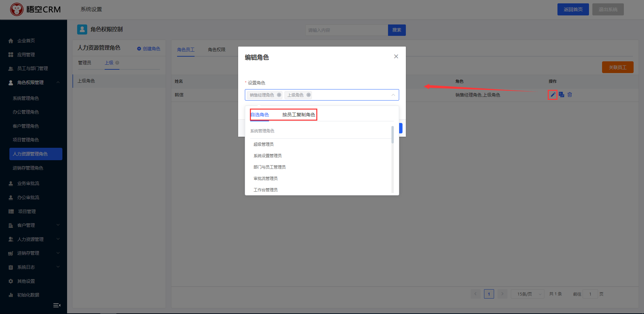Click the 韩信 name cell
Screen dimensions: 644x314
(179, 95)
